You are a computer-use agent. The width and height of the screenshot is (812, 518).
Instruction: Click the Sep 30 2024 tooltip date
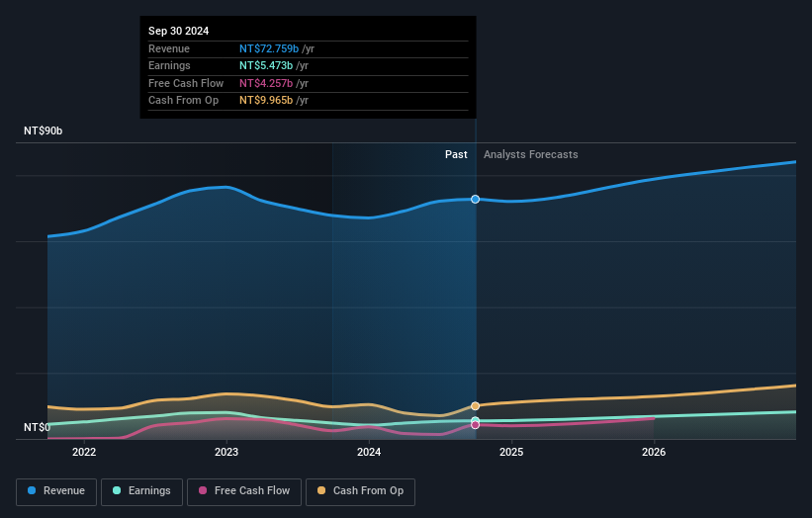(179, 31)
